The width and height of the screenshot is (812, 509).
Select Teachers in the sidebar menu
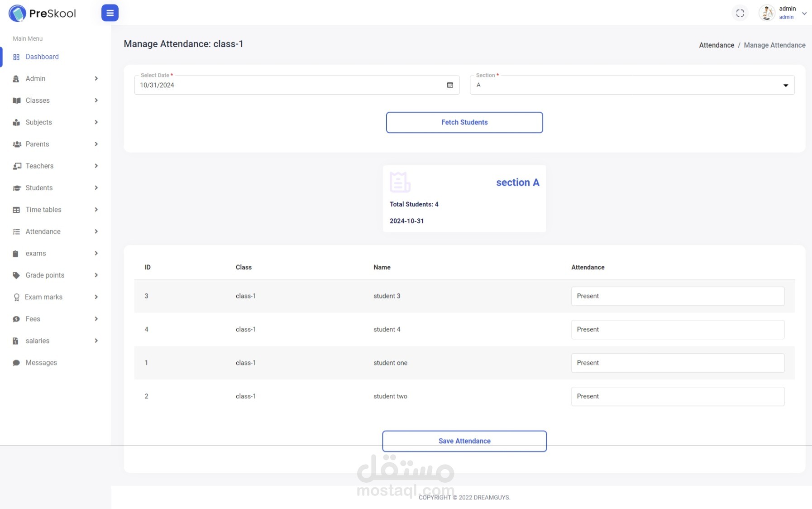[39, 166]
